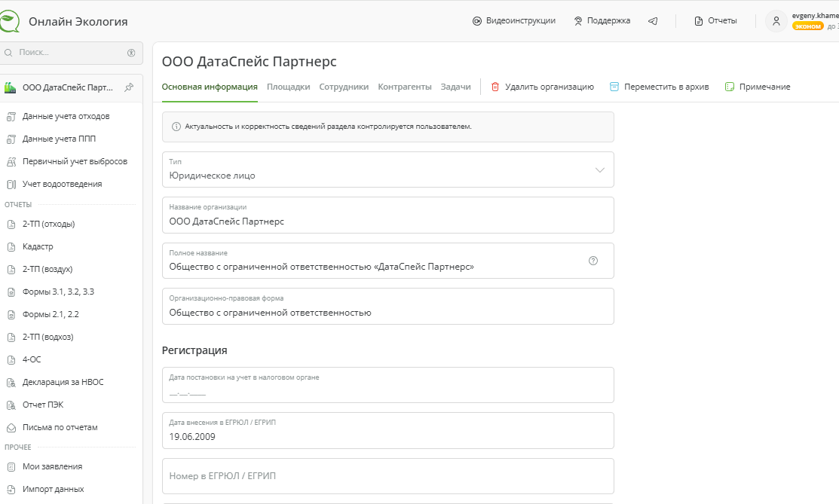Click the keyboard shortcut icon in search box

(x=131, y=53)
